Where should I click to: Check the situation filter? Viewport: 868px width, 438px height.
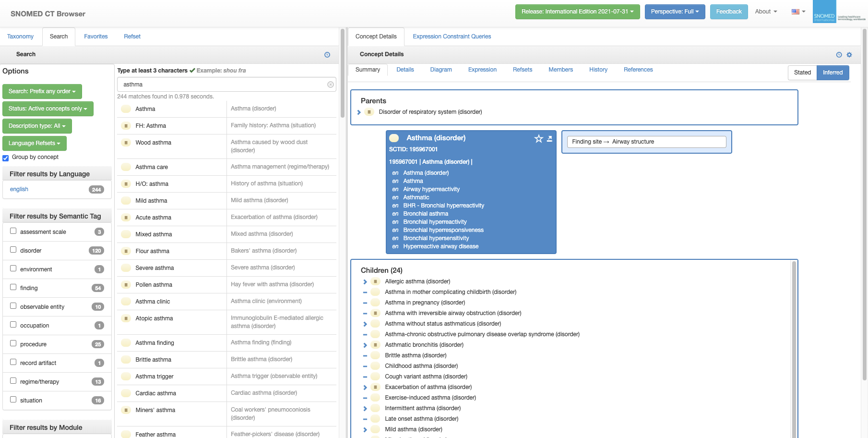[13, 400]
